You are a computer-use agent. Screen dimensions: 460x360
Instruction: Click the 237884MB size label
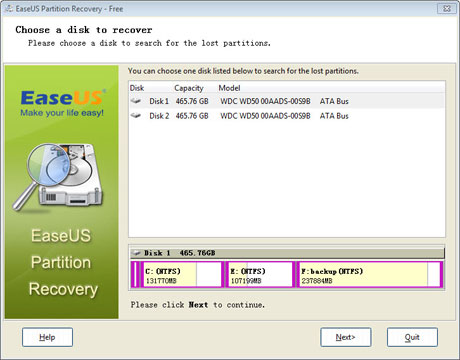tap(317, 281)
